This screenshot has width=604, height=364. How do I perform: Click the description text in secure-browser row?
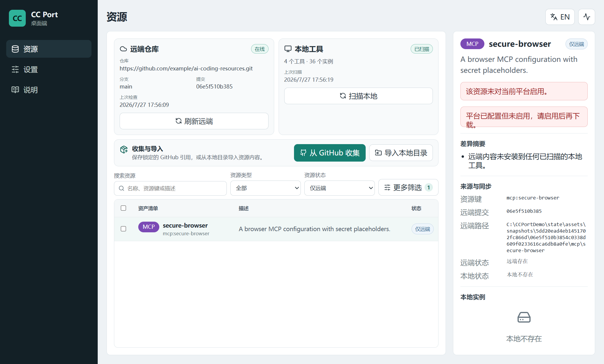(314, 229)
